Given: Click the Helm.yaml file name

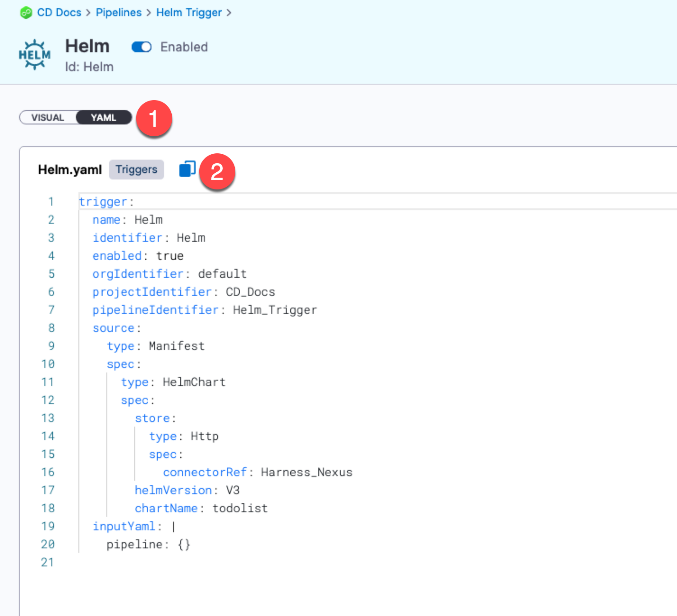Looking at the screenshot, I should 70,170.
